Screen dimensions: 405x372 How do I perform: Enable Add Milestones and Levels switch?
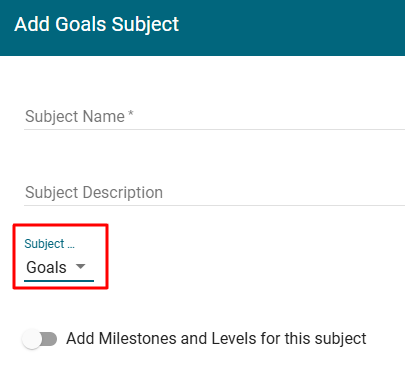[x=39, y=339]
